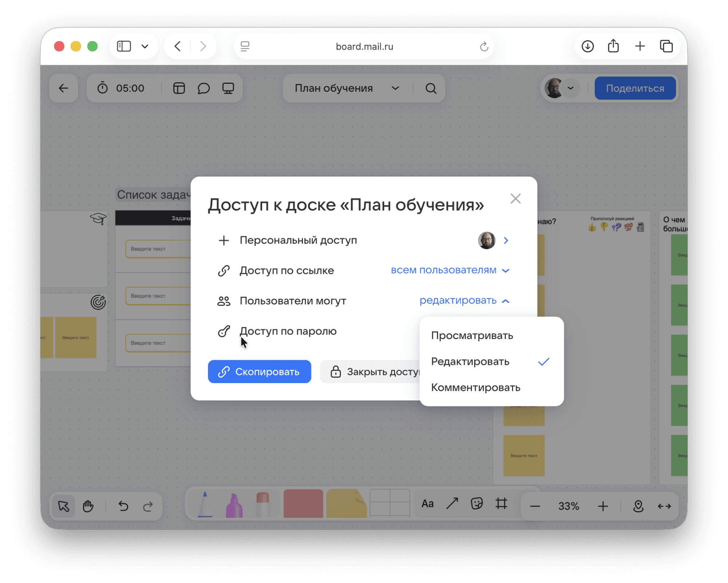
Task: Select the cursor arrow tool
Action: 63,506
